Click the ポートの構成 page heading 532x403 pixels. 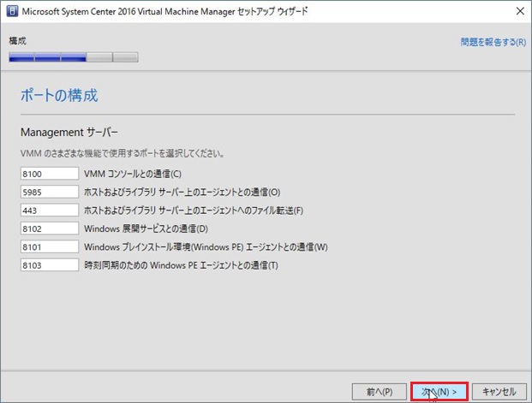pyautogui.click(x=65, y=95)
